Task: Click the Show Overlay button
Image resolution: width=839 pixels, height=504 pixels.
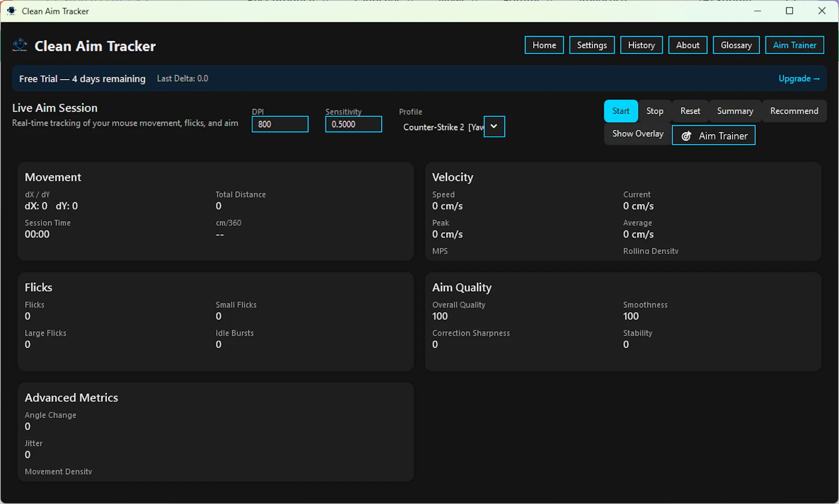Action: pos(638,134)
